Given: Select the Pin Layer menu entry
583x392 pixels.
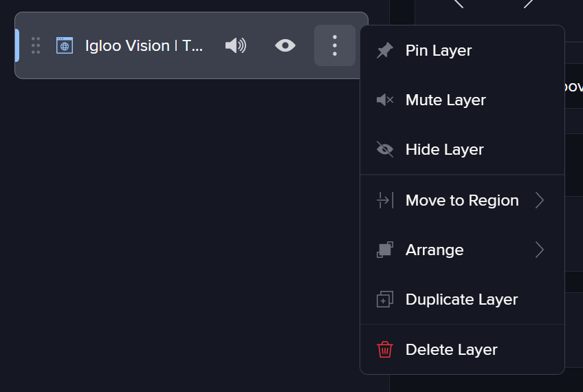Looking at the screenshot, I should [439, 51].
